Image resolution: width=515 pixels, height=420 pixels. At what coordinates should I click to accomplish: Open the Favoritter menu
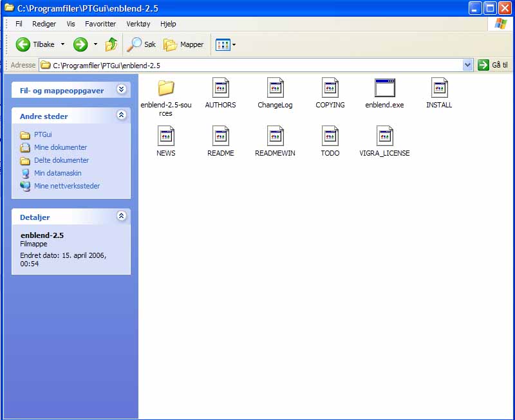100,24
